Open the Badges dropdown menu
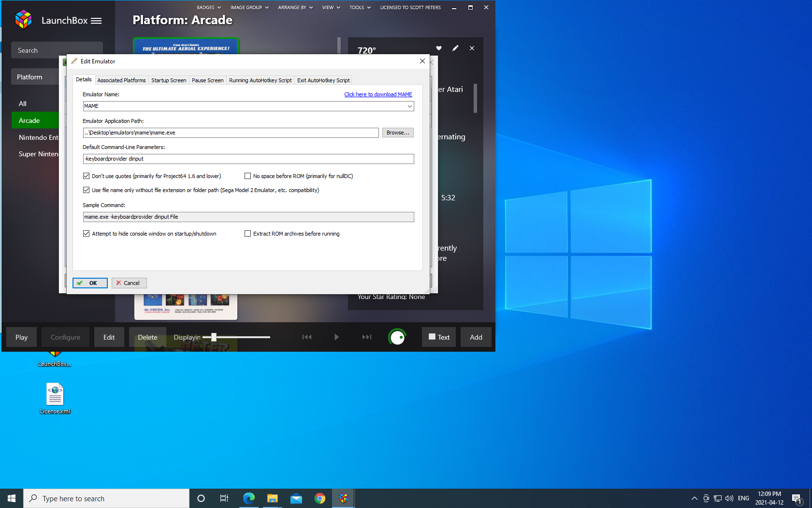Image resolution: width=812 pixels, height=508 pixels. coord(209,7)
